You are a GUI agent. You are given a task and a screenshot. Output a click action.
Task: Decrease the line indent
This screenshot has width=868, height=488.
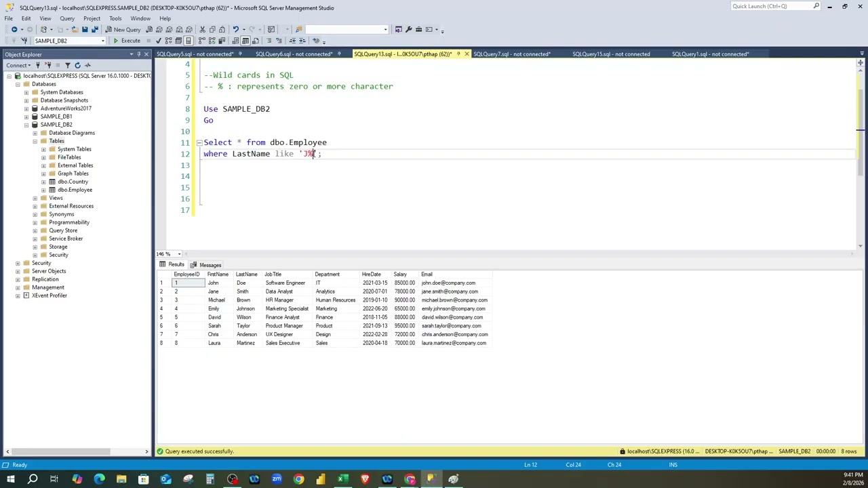(x=292, y=41)
